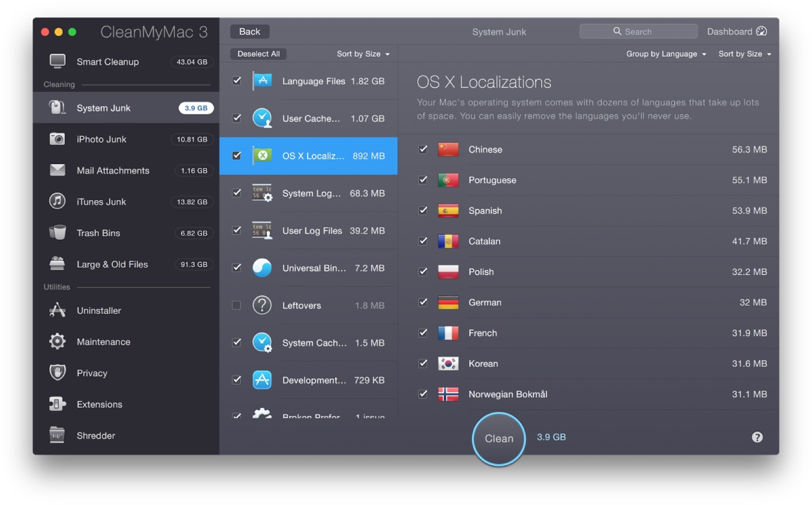
Task: Select the Catalan language row
Action: pos(588,241)
